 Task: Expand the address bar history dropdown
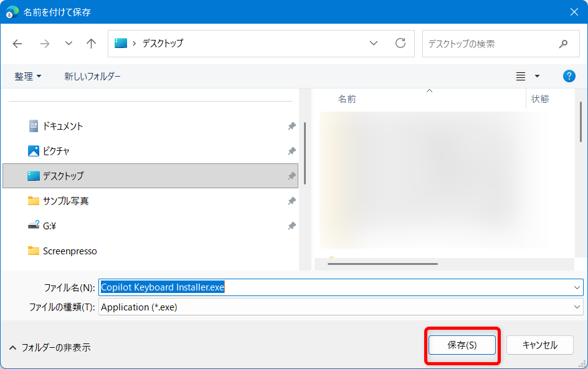tap(374, 43)
